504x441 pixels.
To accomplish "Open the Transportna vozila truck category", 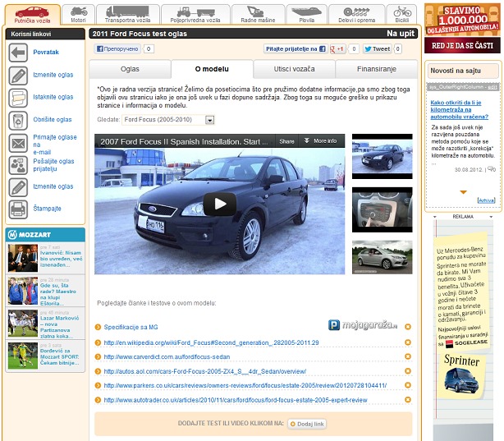I will pyautogui.click(x=127, y=15).
